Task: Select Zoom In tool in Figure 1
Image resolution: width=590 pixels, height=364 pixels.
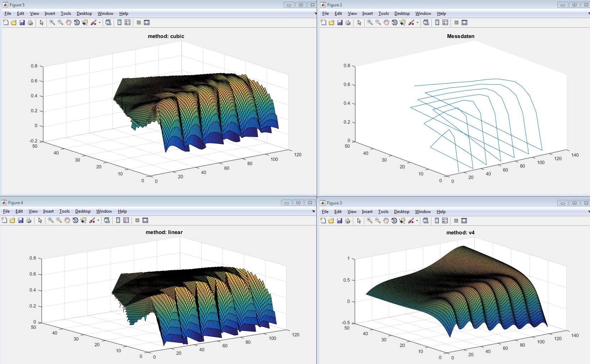Action: pyautogui.click(x=370, y=22)
